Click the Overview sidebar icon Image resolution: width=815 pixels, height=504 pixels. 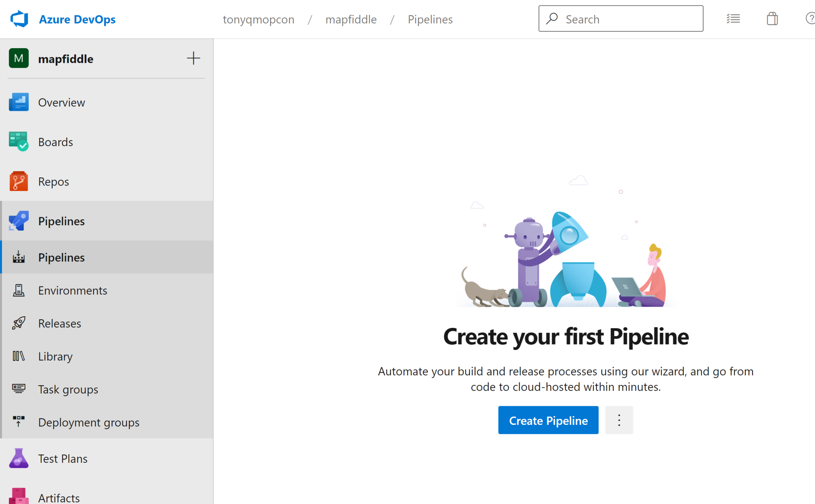pyautogui.click(x=18, y=102)
